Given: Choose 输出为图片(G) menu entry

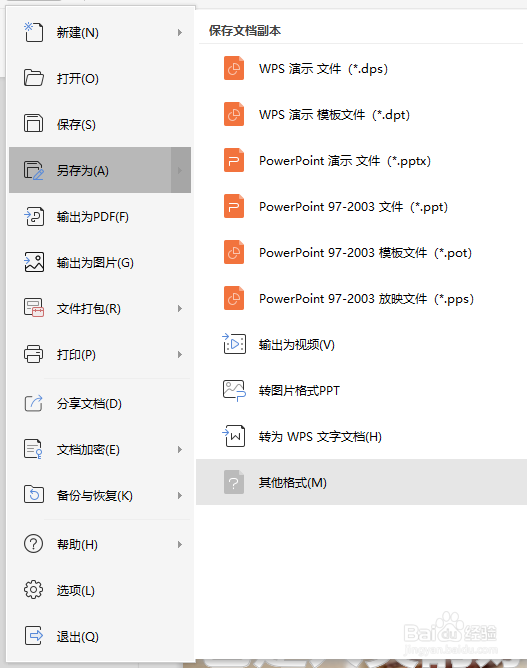Looking at the screenshot, I should (x=100, y=262).
